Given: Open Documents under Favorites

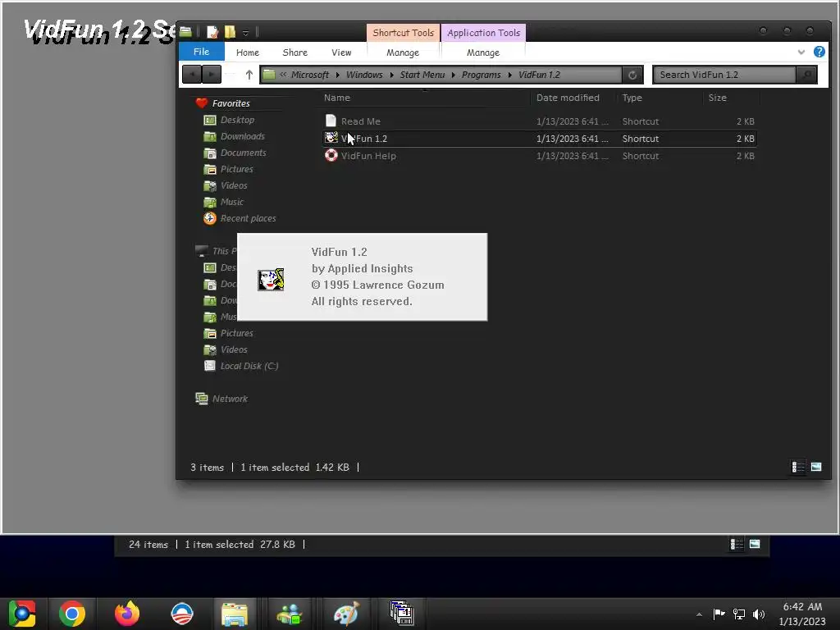Looking at the screenshot, I should click(x=243, y=153).
